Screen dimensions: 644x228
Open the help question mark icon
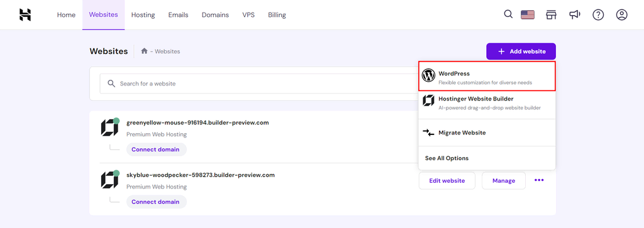coord(598,15)
